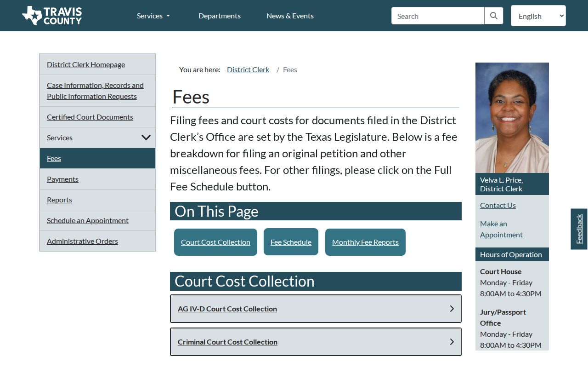Screen dimensions: 588x368
Task: Click the Court Cost Collection section heading
Action: coord(316,281)
